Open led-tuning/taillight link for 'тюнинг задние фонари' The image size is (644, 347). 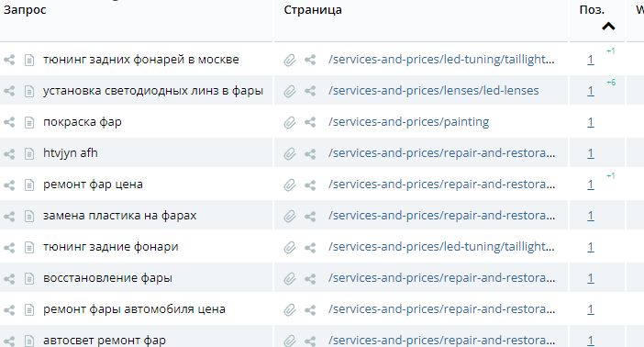click(441, 247)
